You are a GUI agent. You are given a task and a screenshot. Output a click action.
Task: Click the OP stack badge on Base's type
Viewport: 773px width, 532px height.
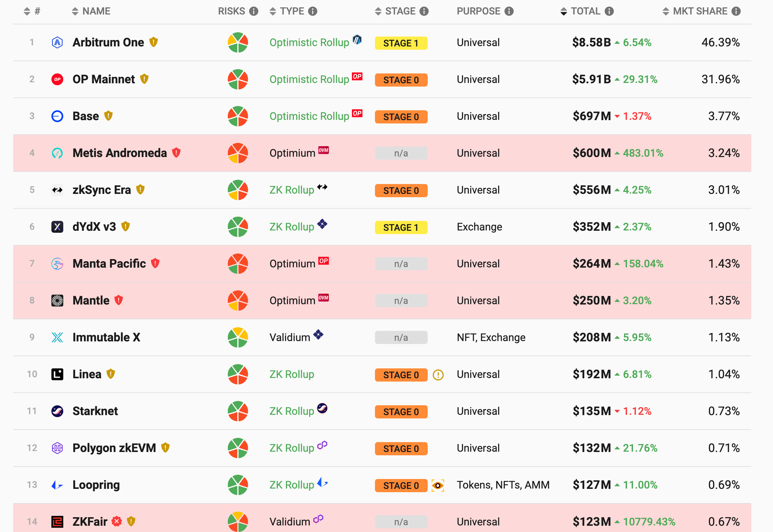point(357,113)
